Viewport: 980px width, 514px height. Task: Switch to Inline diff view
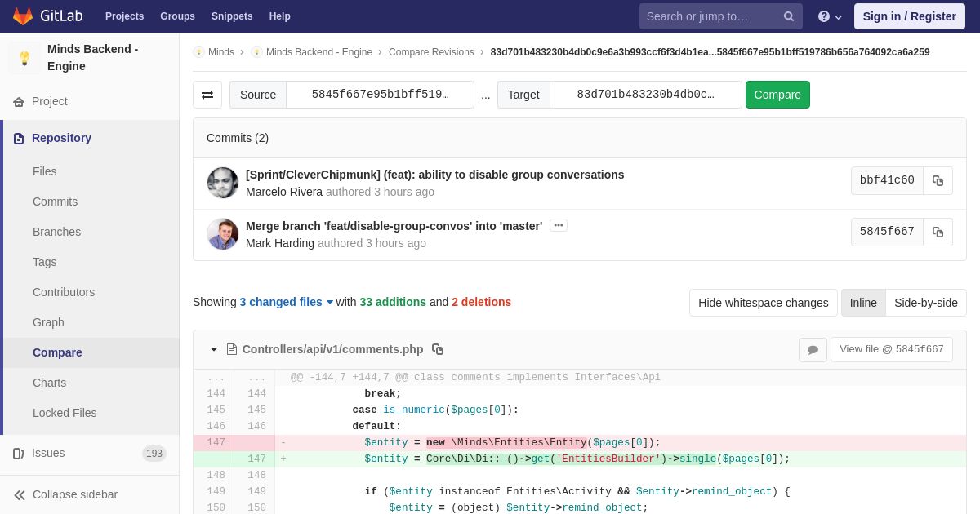[862, 303]
